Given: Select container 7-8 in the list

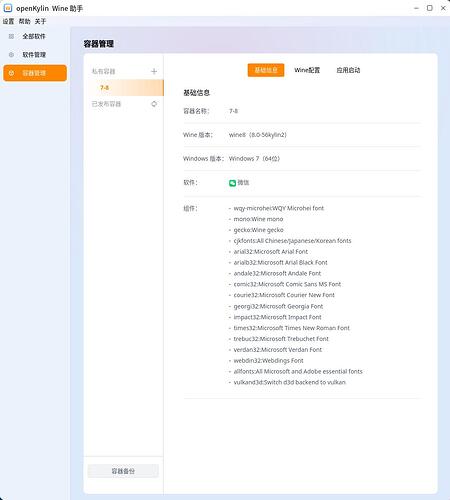Looking at the screenshot, I should [124, 88].
